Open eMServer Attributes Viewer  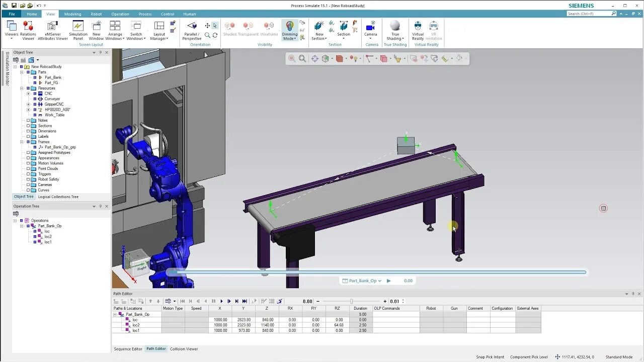(53, 30)
